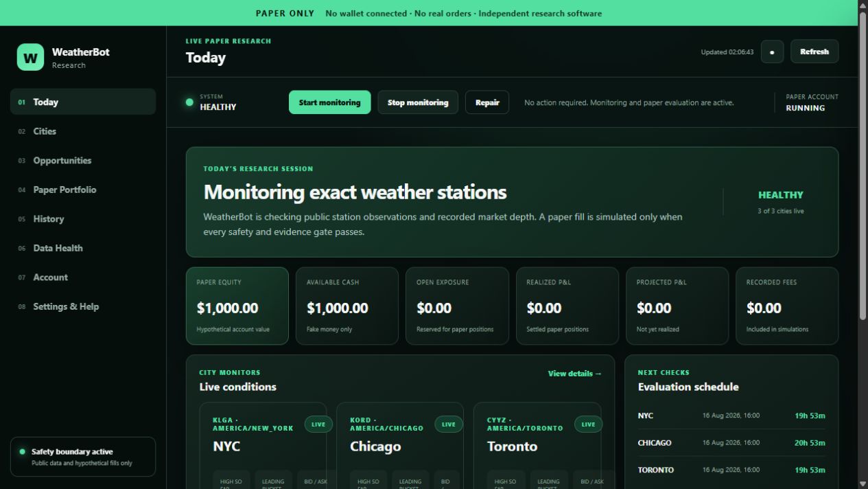The width and height of the screenshot is (868, 489).
Task: Open the Cities section in the sidebar
Action: pyautogui.click(x=83, y=131)
